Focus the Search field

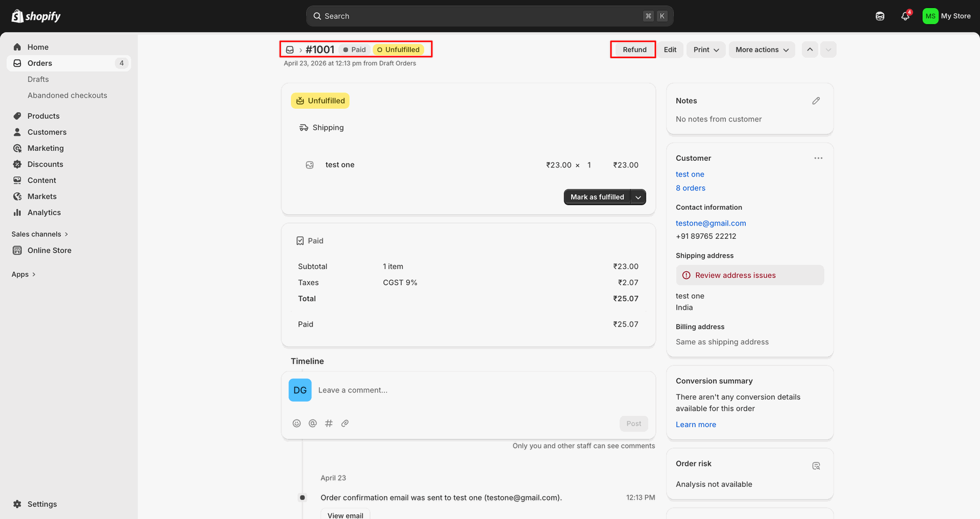[489, 16]
